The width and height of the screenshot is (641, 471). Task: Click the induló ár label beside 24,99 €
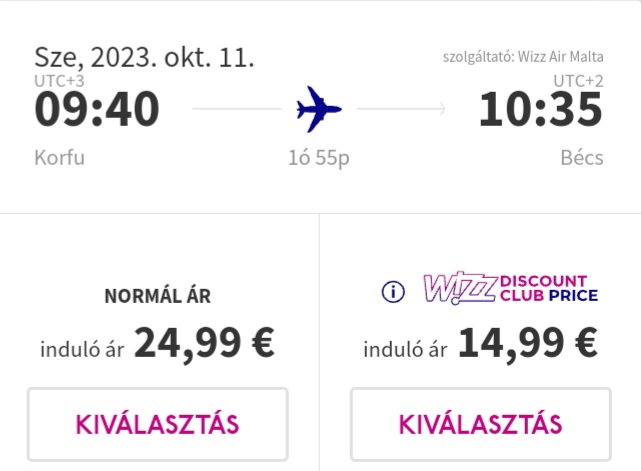coord(82,350)
